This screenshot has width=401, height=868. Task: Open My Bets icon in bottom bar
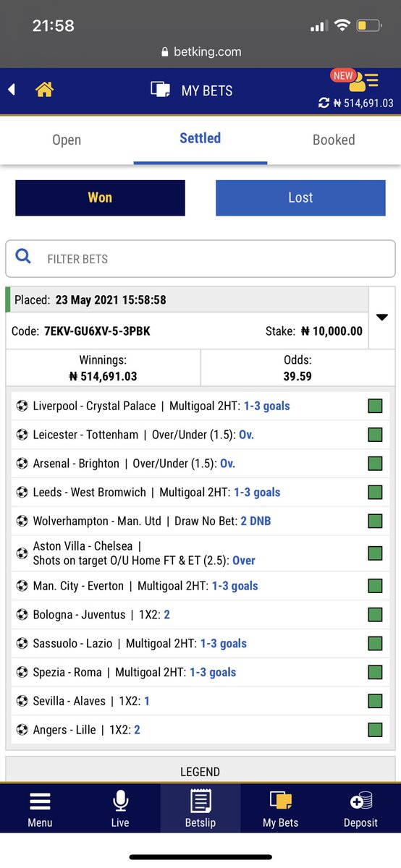pyautogui.click(x=280, y=801)
